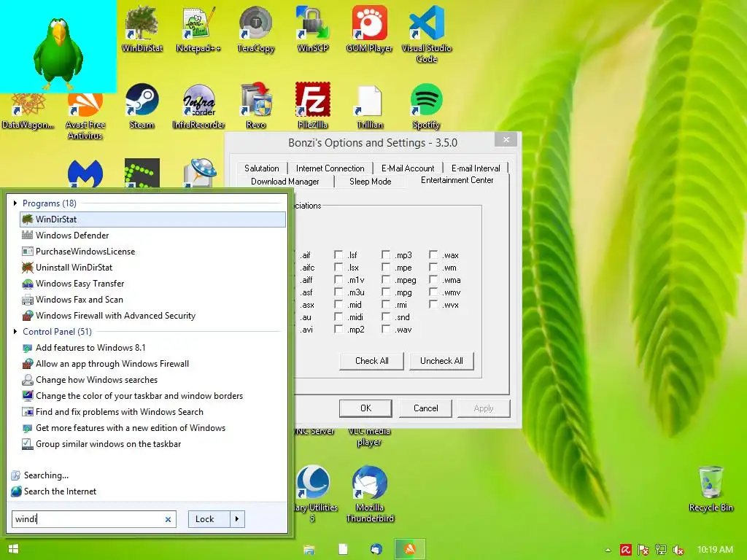Launch Steam desktop icon
The width and height of the screenshot is (747, 560).
point(142,106)
